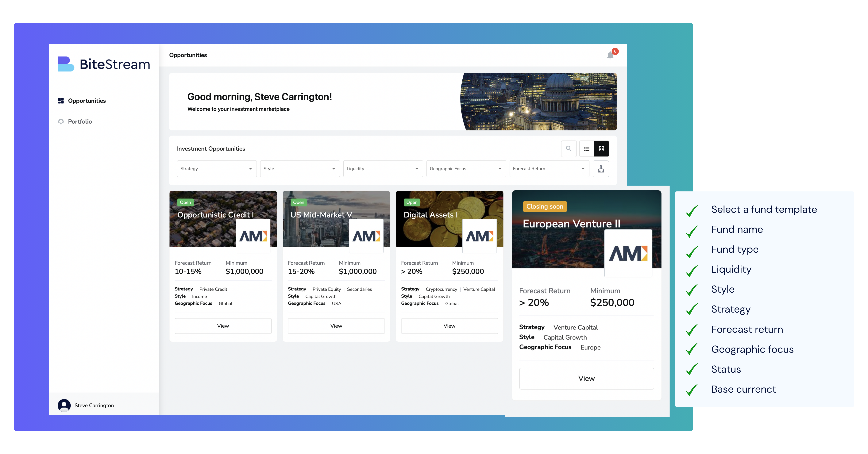Click the AM logo on Digital Assets I
868x454 pixels.
click(x=480, y=236)
